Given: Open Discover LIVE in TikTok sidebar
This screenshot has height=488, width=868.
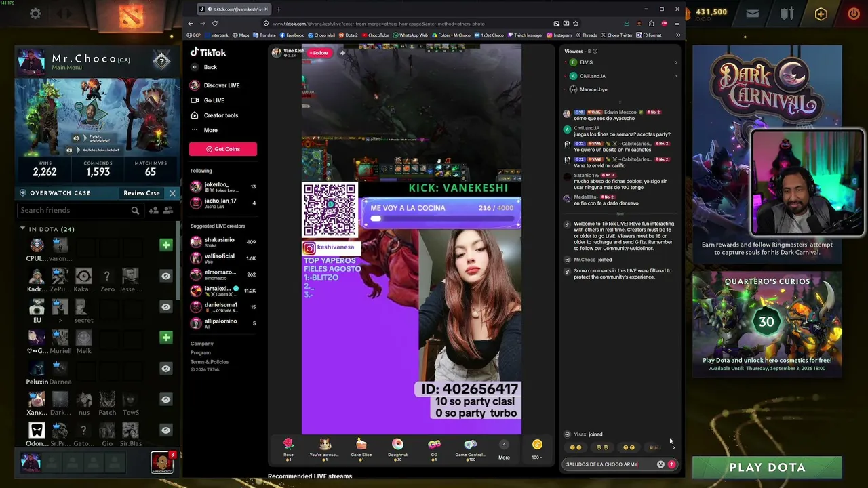Looking at the screenshot, I should [x=222, y=85].
